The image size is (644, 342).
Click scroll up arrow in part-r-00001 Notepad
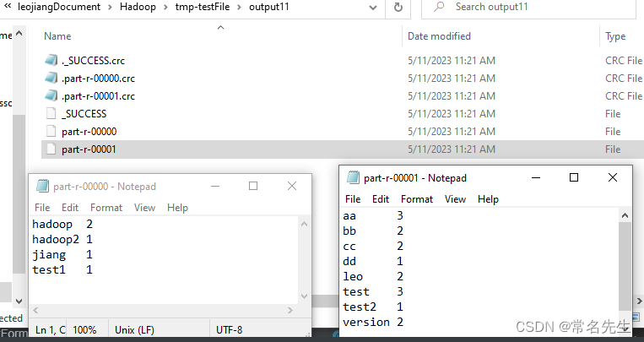625,215
